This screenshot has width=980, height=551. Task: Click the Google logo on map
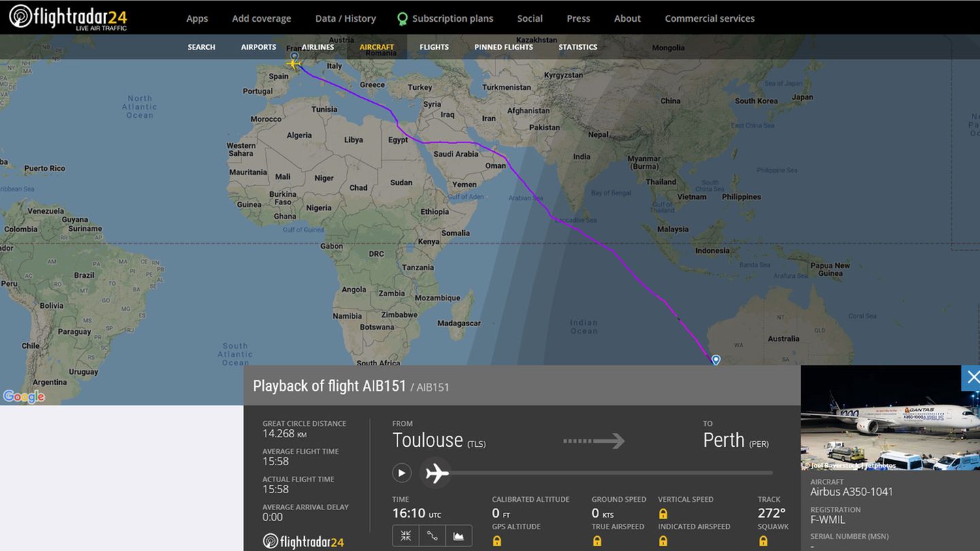24,396
